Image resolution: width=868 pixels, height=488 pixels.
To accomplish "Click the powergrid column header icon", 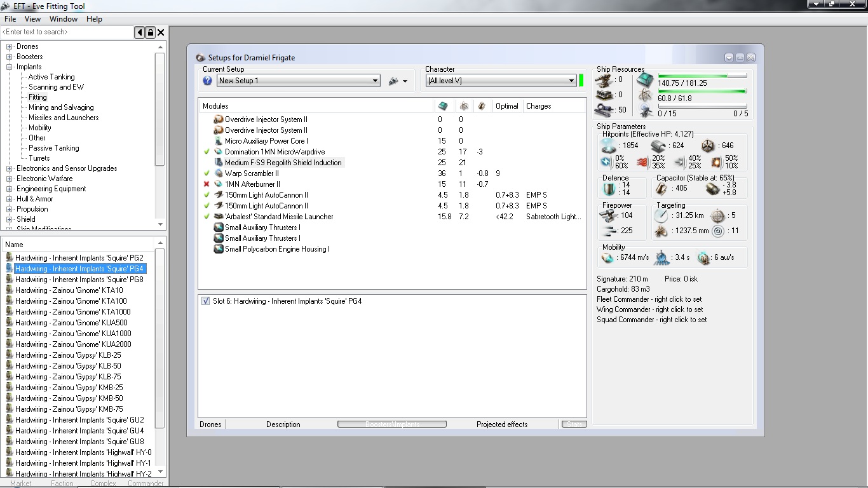I will click(x=464, y=106).
